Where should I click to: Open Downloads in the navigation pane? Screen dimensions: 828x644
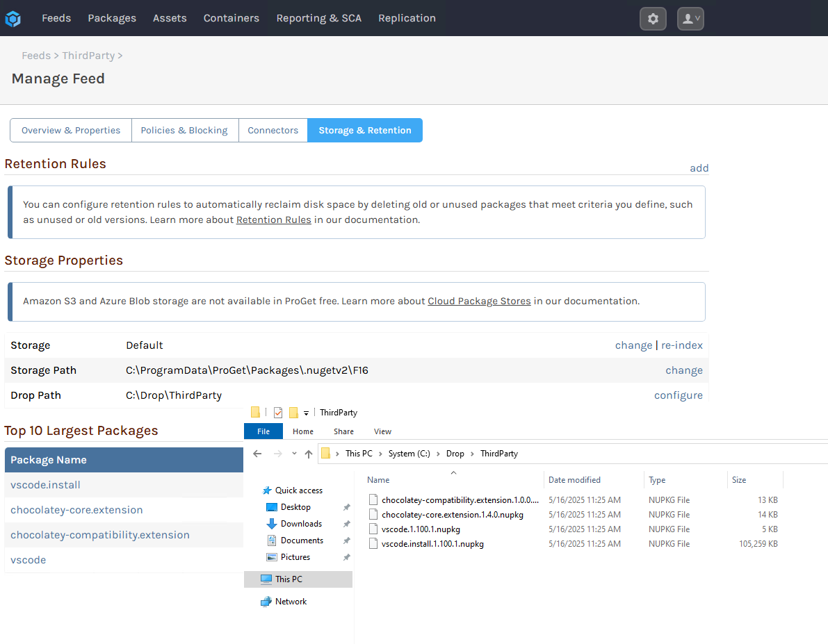294,524
